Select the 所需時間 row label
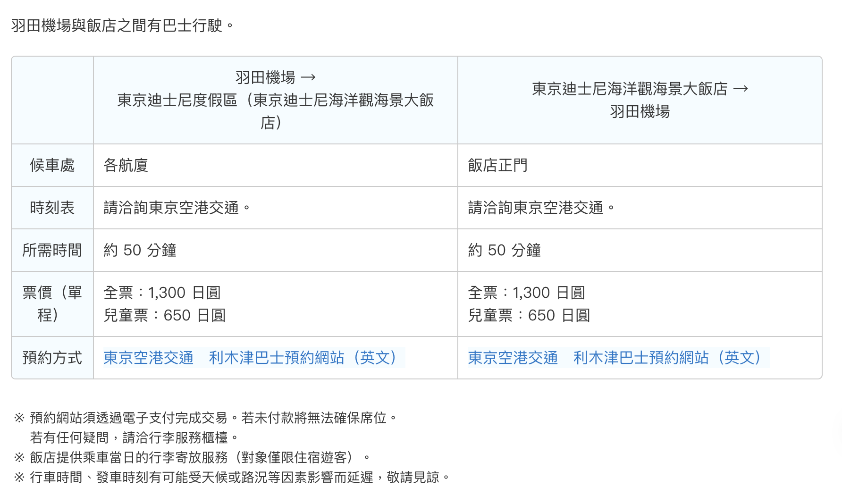This screenshot has height=504, width=842. point(52,250)
